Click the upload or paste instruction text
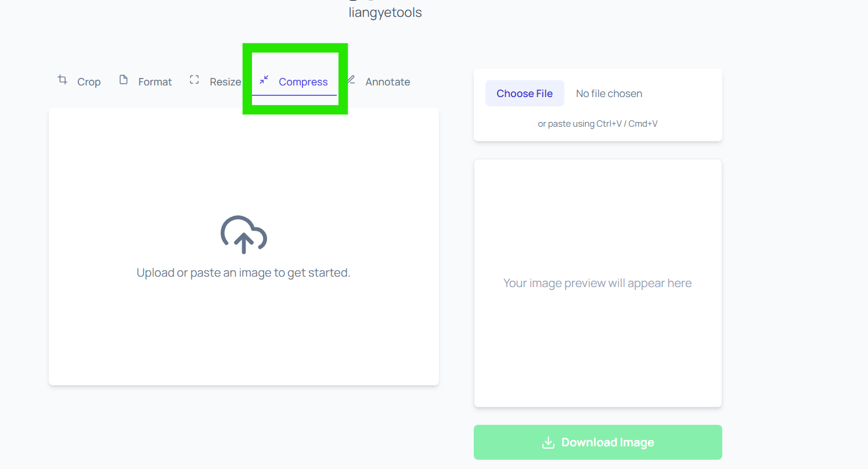 [x=243, y=272]
